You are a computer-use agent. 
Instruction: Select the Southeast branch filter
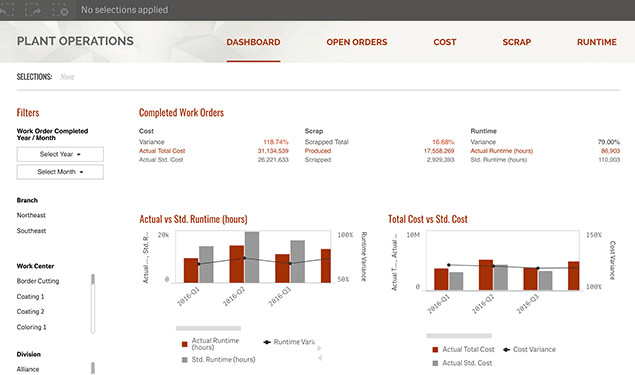coord(32,231)
